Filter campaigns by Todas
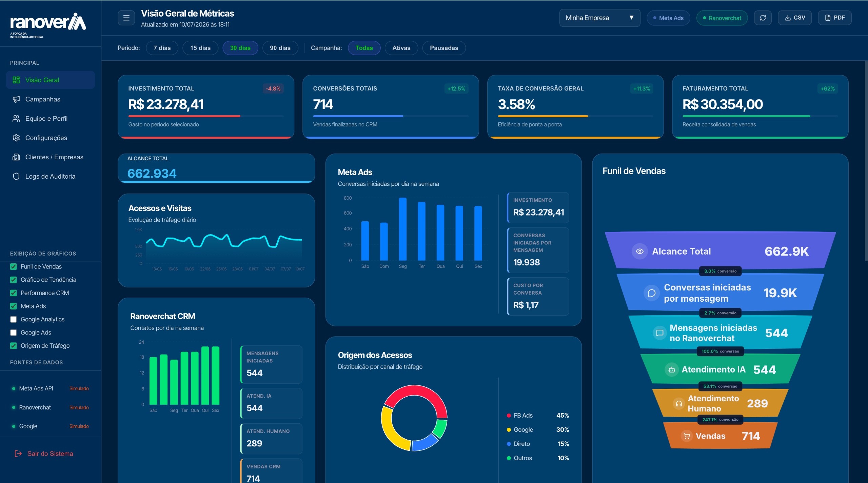 pyautogui.click(x=364, y=48)
